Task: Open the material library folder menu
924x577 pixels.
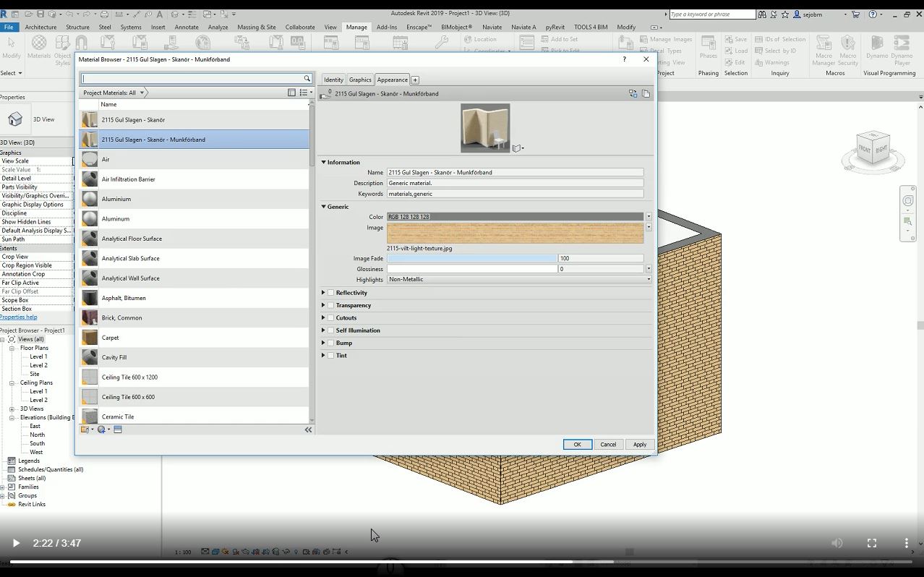Action: coord(87,429)
